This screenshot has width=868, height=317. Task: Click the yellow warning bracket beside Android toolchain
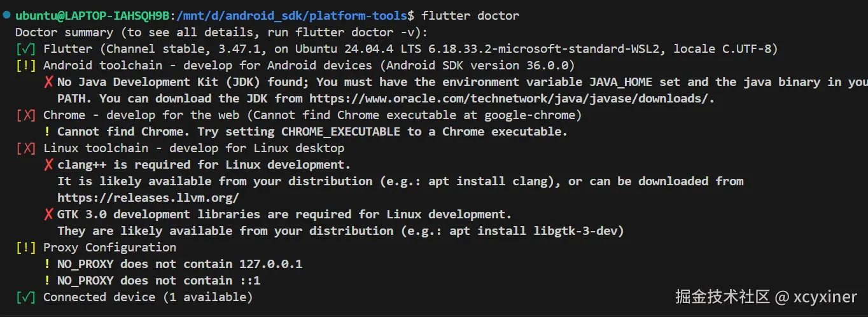[x=25, y=66]
